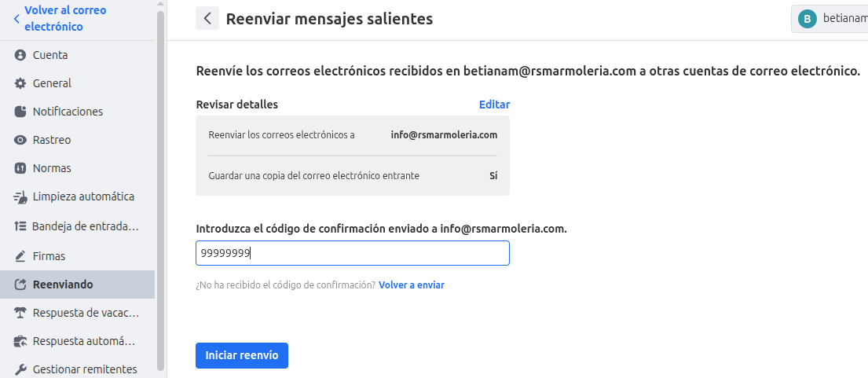868x378 pixels.
Task: Click the pen icon beside Firmas
Action: [21, 256]
